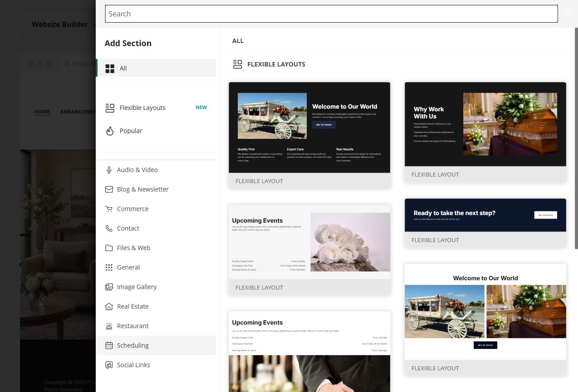This screenshot has height=392, width=578.
Task: Click the Scheduling calendar icon
Action: click(109, 345)
